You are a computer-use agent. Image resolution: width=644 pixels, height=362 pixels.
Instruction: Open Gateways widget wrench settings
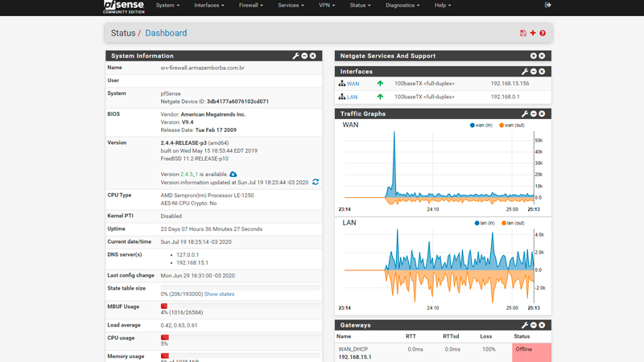click(525, 325)
